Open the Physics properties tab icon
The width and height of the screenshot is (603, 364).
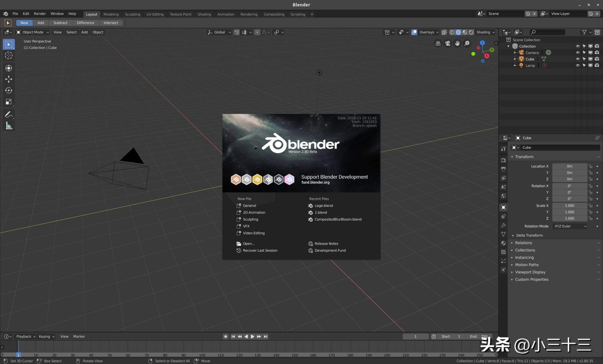coord(503,270)
